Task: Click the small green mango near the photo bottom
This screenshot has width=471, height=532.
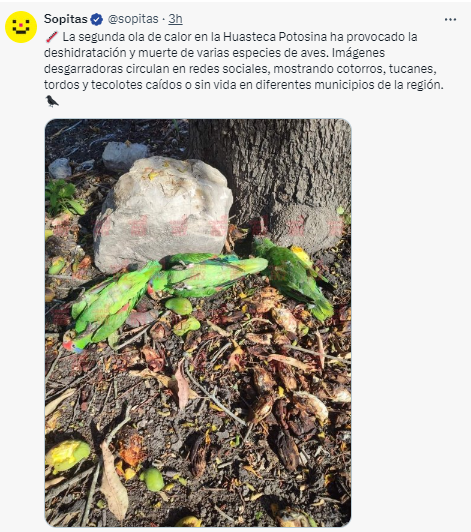Action: coord(152,479)
